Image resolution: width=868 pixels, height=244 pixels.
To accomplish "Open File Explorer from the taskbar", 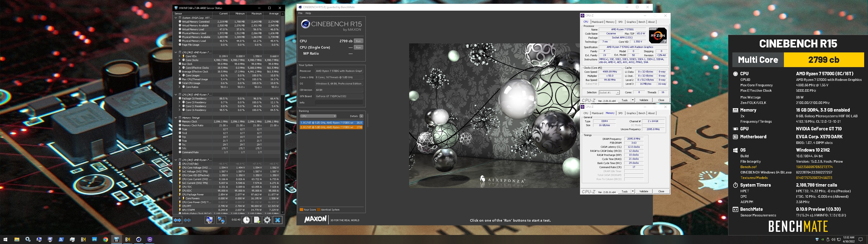I will (17, 240).
